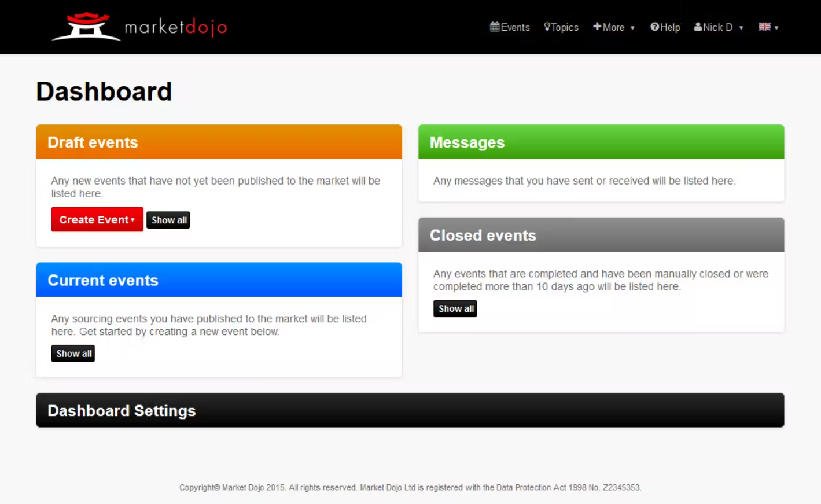Click the current events sourcing description text
This screenshot has height=504, width=821.
point(209,325)
